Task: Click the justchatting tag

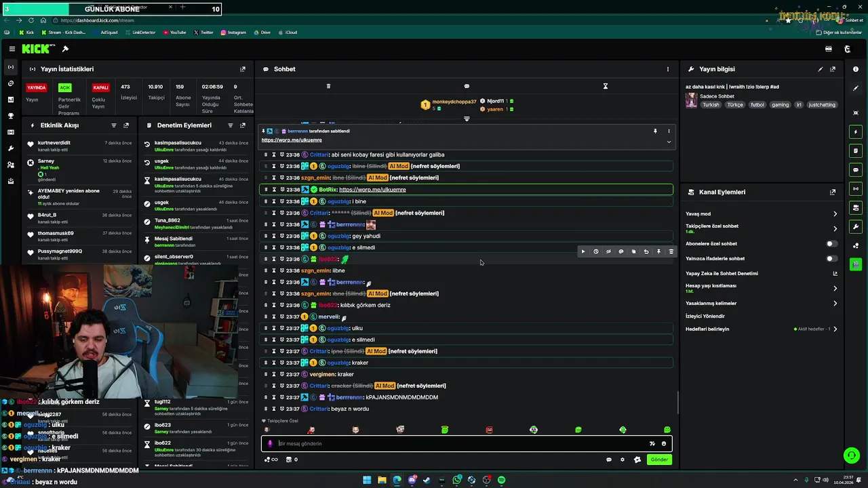Action: click(x=822, y=105)
